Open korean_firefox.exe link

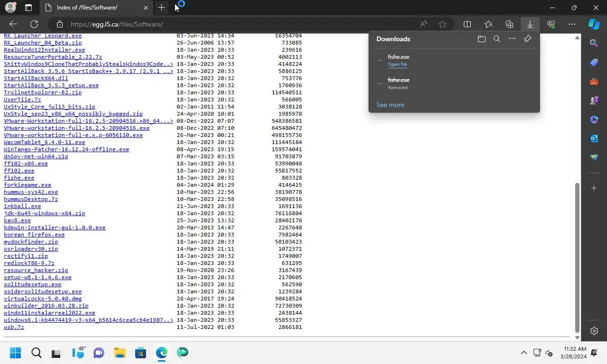tap(34, 235)
